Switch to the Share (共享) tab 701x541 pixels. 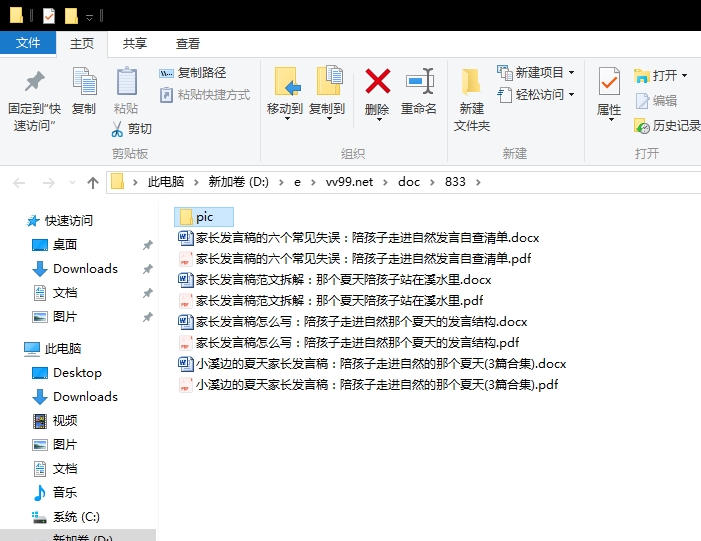point(135,44)
